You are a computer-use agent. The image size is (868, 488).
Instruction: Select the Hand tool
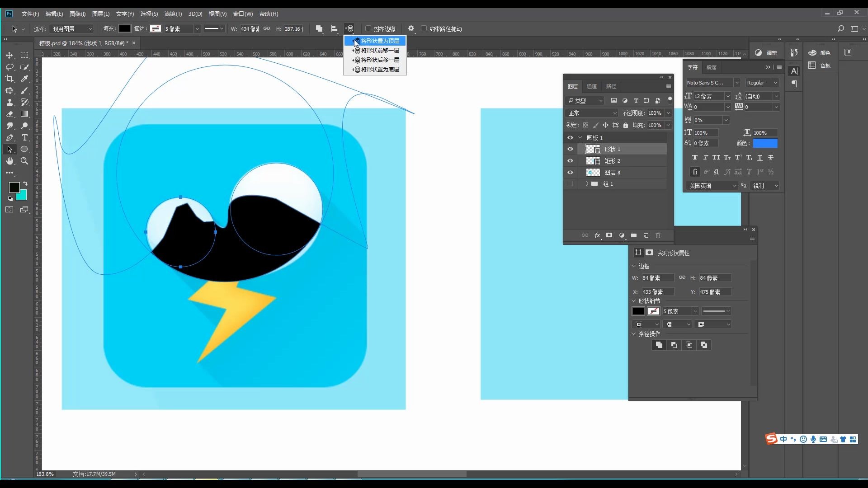(9, 161)
